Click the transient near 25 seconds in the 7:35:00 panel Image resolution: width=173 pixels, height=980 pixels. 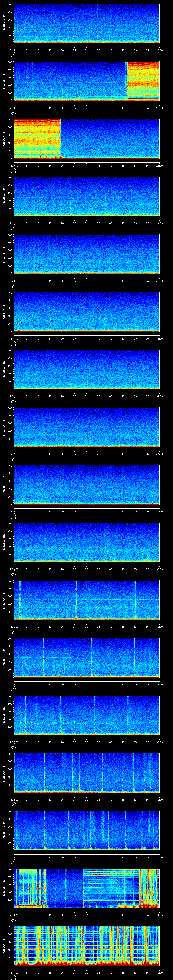pos(76,600)
